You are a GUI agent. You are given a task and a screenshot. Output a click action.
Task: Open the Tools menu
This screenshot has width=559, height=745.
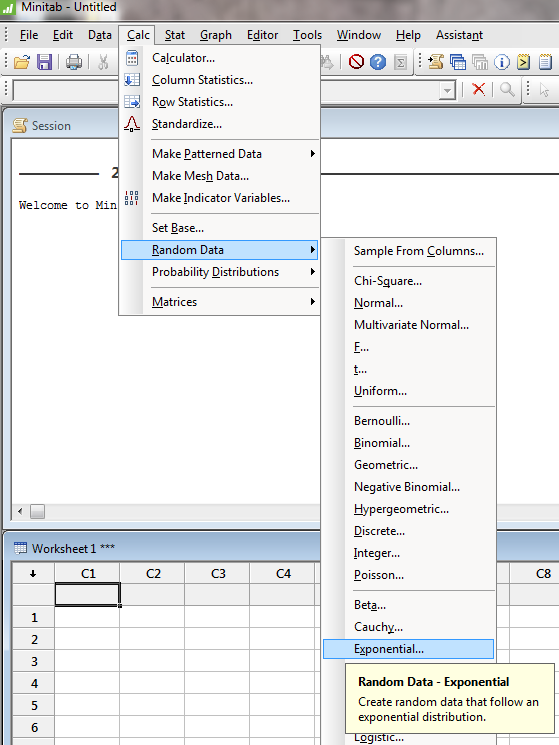(307, 35)
